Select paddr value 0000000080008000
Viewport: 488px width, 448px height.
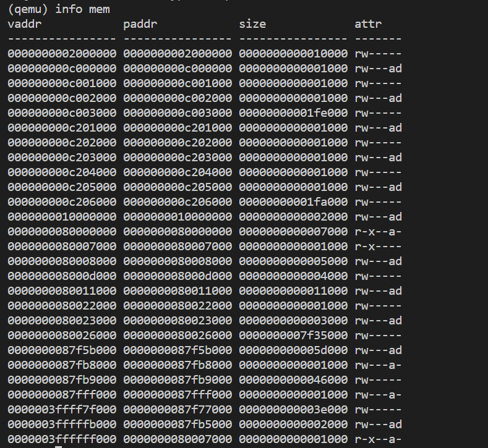pos(178,261)
